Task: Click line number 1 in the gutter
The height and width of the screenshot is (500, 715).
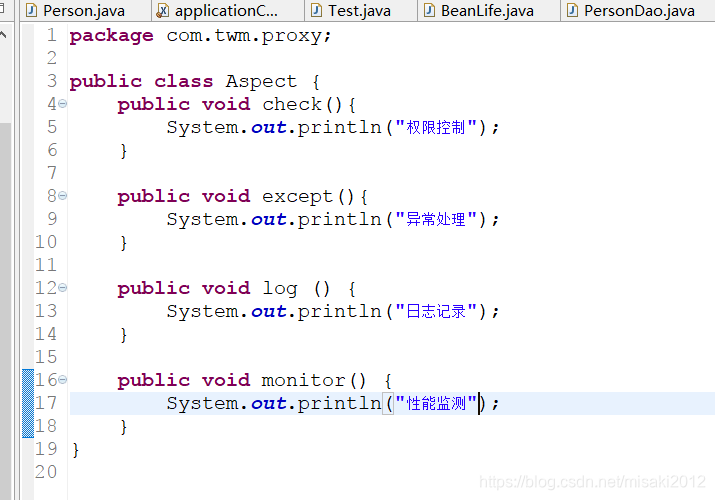Action: pyautogui.click(x=52, y=35)
